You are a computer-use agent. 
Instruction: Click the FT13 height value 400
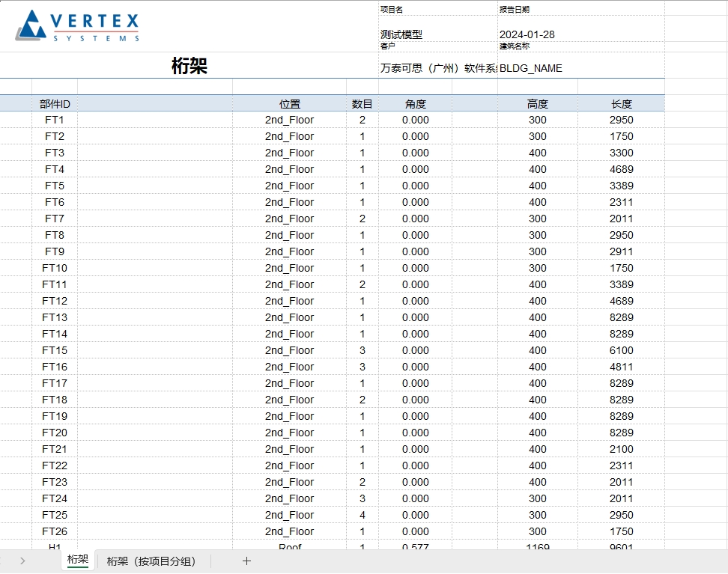click(538, 317)
